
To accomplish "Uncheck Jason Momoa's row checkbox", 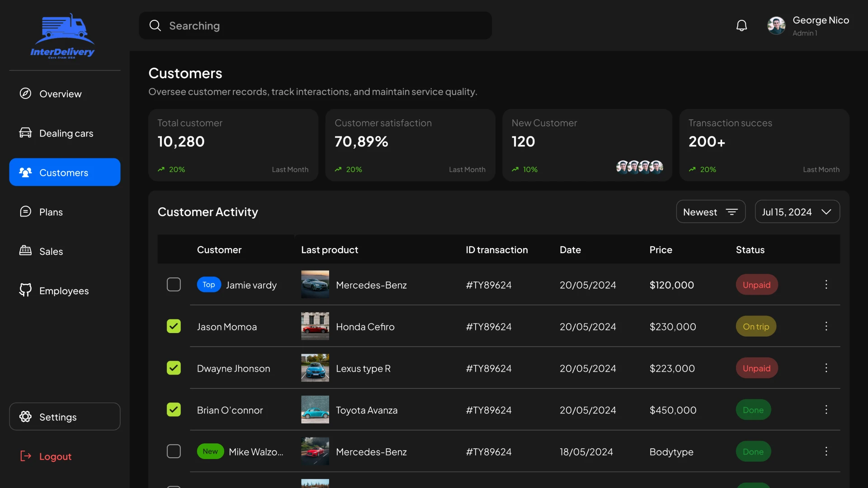I will (174, 326).
